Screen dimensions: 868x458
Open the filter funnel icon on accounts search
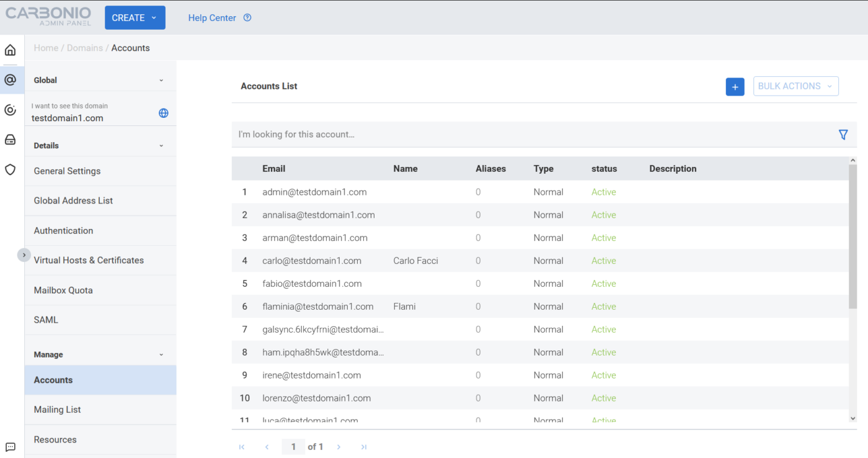[843, 134]
